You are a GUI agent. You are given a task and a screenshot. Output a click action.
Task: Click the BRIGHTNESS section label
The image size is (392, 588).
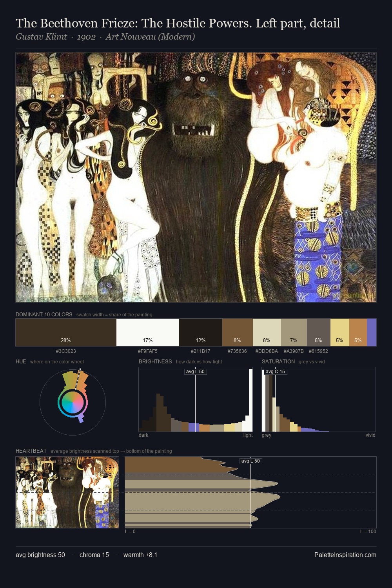coord(155,361)
